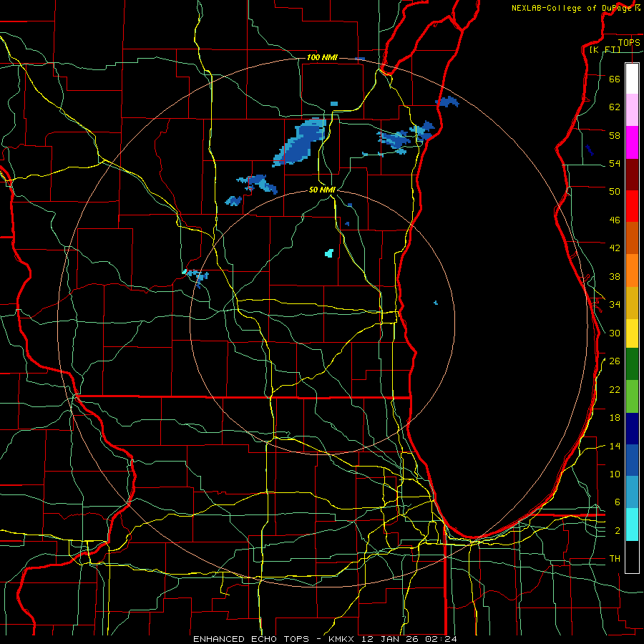644x644 pixels.
Task: Click the legend value "42"
Action: (615, 248)
